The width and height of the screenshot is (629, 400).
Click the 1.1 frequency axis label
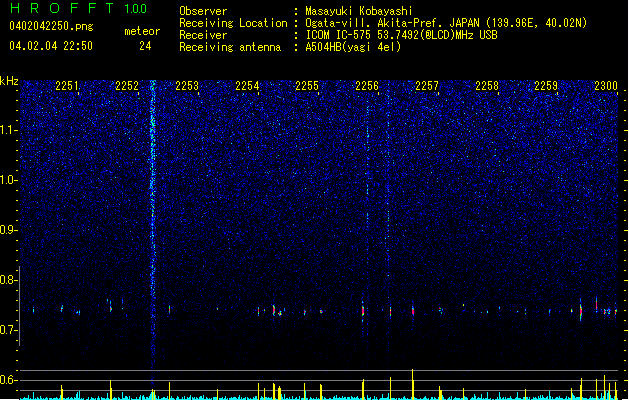click(8, 130)
